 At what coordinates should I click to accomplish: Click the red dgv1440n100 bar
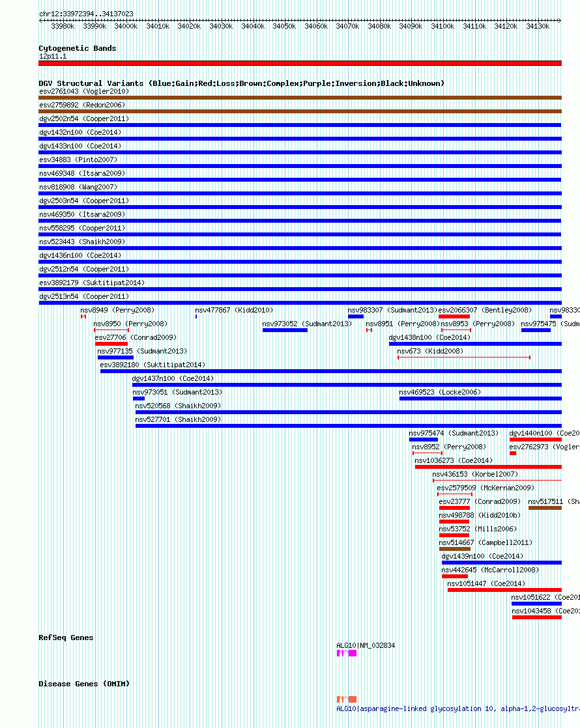pyautogui.click(x=536, y=440)
